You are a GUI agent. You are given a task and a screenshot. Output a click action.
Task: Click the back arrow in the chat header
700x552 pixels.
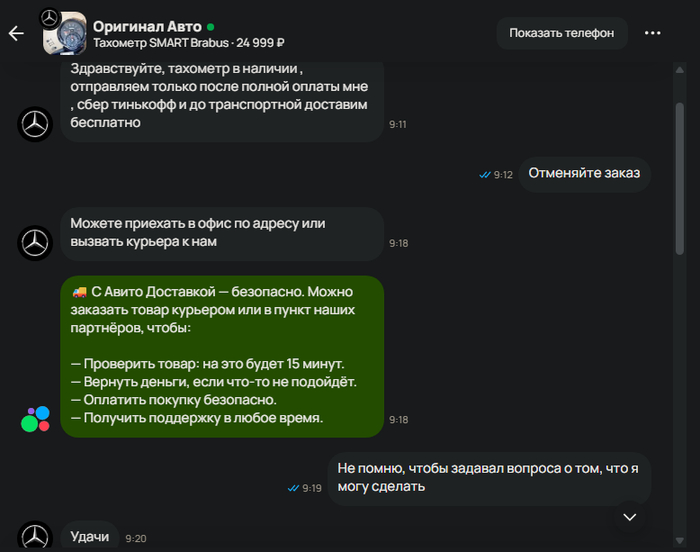pos(16,33)
